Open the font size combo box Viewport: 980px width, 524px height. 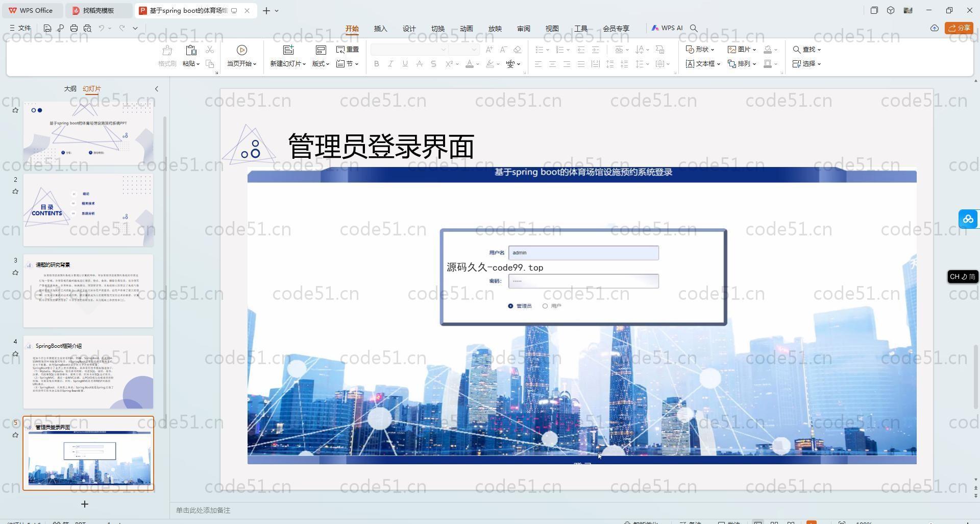[x=464, y=50]
